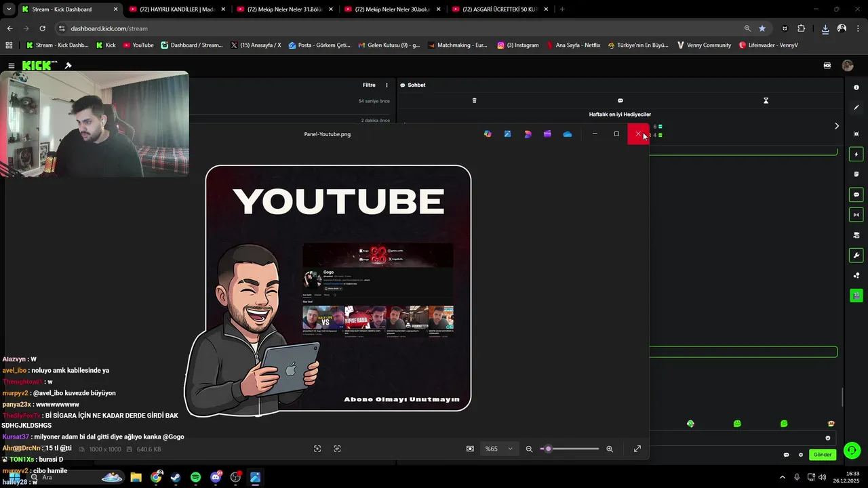
Task: Click the camera channel icon in the right sidebar
Action: (856, 235)
